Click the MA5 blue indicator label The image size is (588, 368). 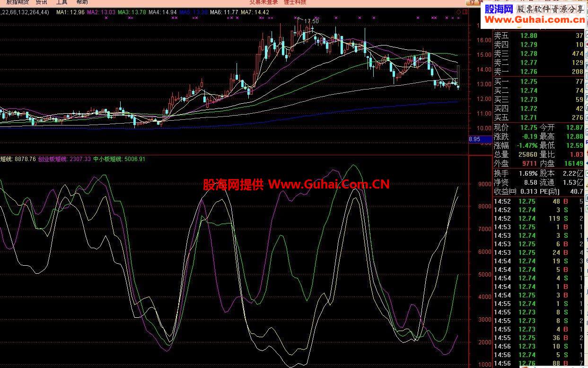coord(193,12)
